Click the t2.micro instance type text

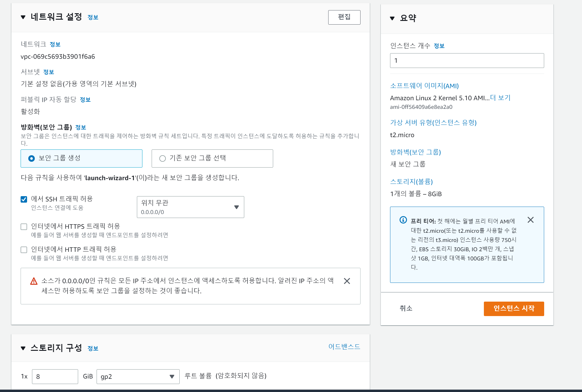402,135
